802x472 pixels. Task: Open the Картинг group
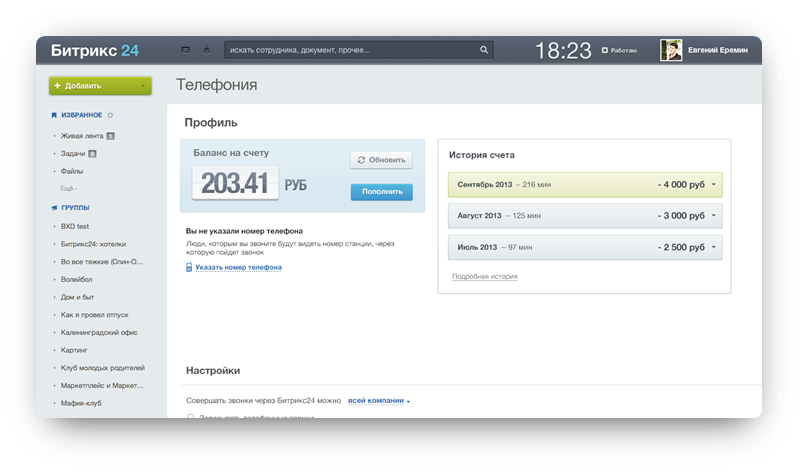74,350
